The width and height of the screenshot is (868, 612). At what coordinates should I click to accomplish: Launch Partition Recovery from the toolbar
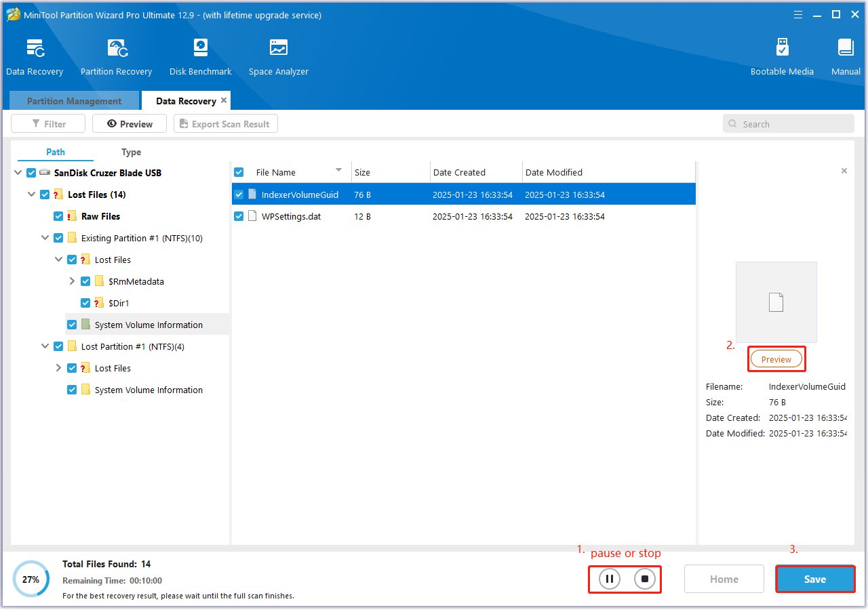point(116,58)
